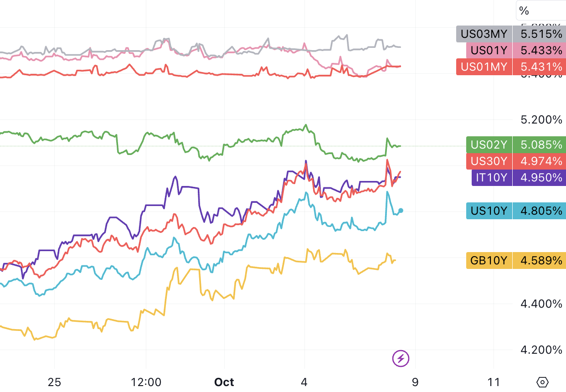Click the 25 date axis label
The width and height of the screenshot is (566, 392).
coord(54,382)
